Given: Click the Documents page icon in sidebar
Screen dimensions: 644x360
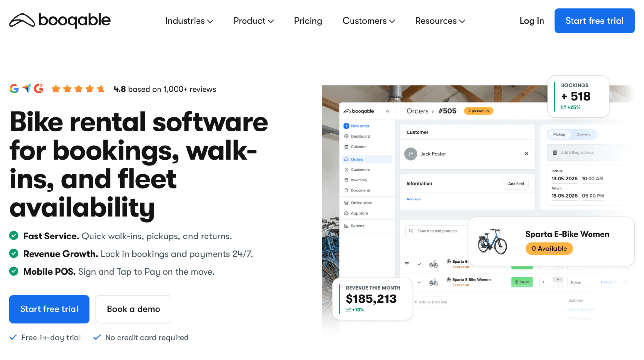Looking at the screenshot, I should pos(346,190).
